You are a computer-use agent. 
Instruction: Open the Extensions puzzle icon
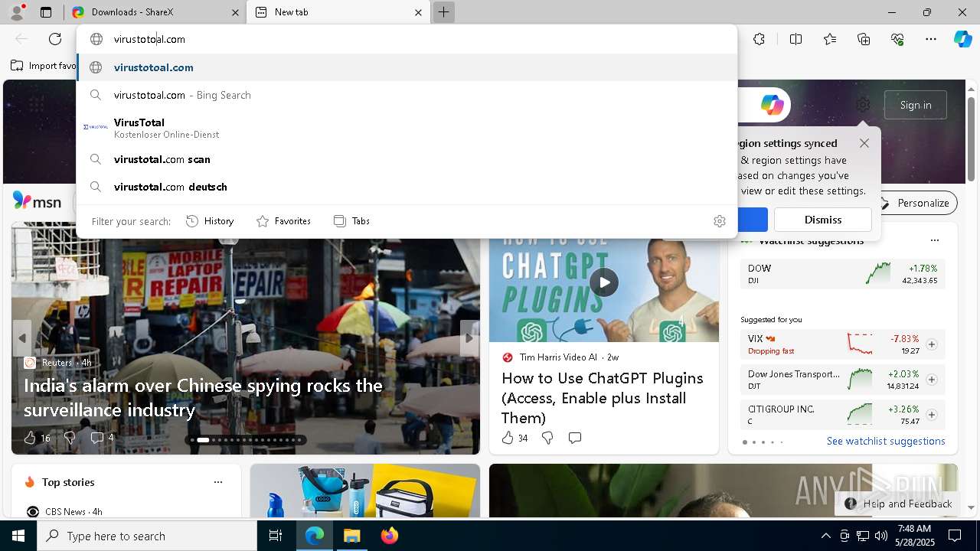[x=759, y=39]
